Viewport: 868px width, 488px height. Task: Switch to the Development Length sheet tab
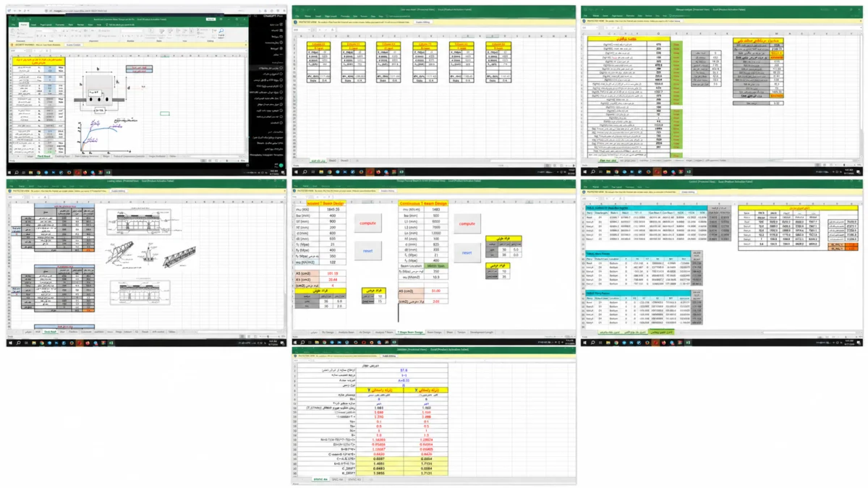(x=482, y=332)
